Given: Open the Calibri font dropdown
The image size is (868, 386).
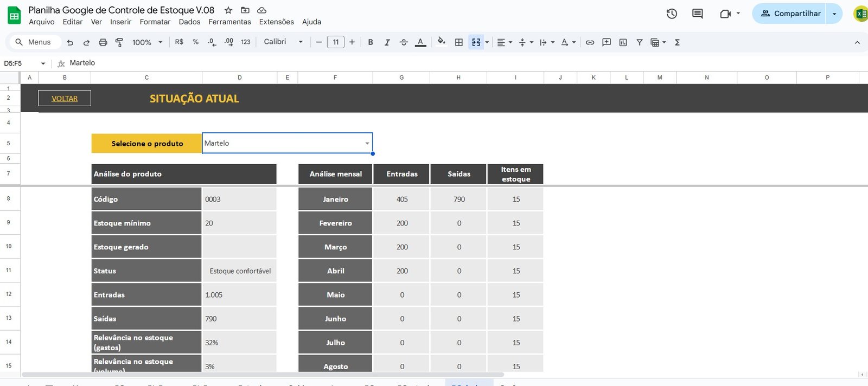Looking at the screenshot, I should click(283, 42).
